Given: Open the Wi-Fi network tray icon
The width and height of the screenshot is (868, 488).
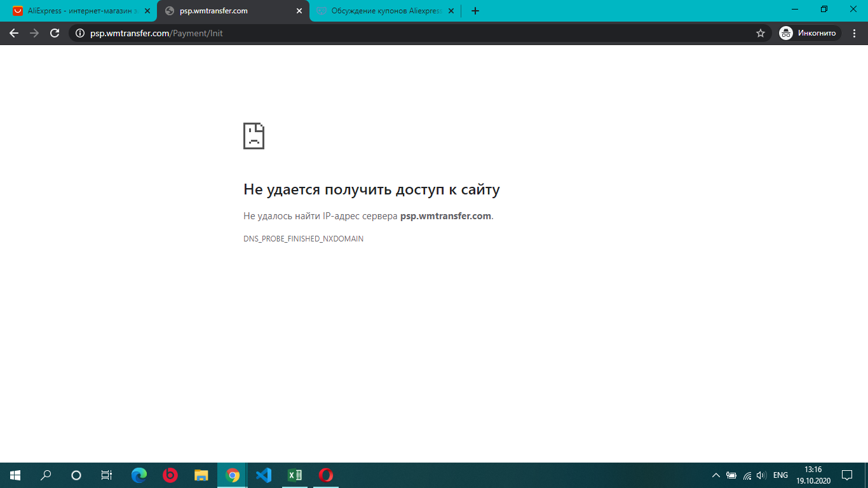Looking at the screenshot, I should [747, 475].
